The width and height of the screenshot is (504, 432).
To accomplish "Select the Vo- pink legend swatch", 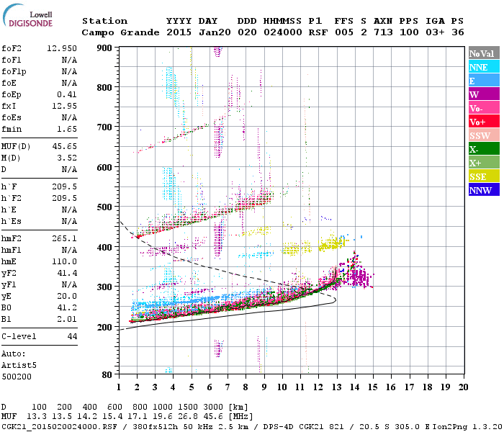I will point(484,108).
